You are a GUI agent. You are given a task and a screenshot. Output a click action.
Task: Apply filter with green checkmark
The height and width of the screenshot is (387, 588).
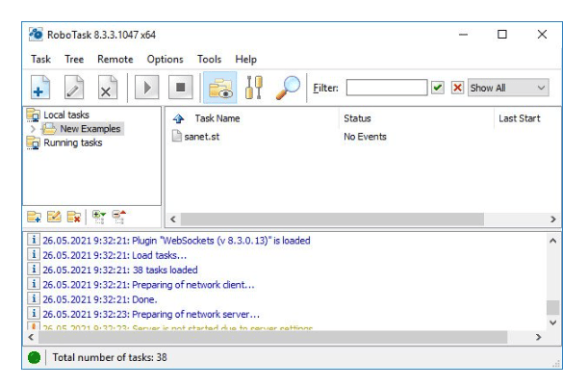(438, 89)
